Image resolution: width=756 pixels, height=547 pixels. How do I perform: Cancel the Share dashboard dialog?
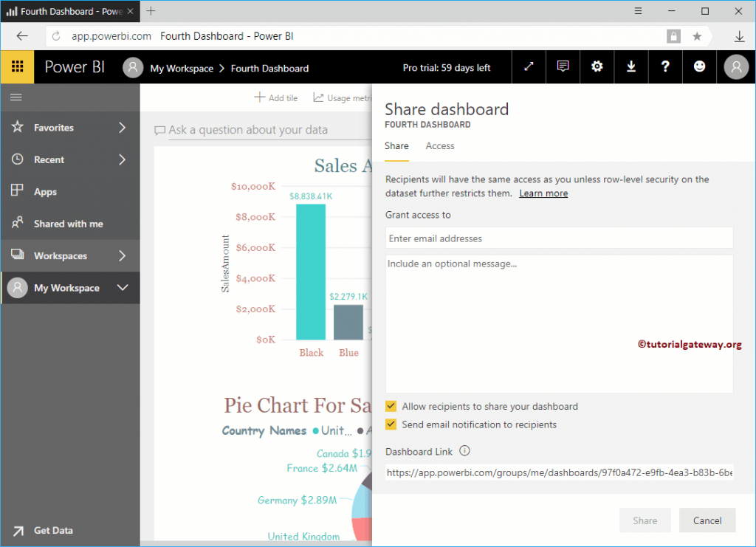click(707, 520)
